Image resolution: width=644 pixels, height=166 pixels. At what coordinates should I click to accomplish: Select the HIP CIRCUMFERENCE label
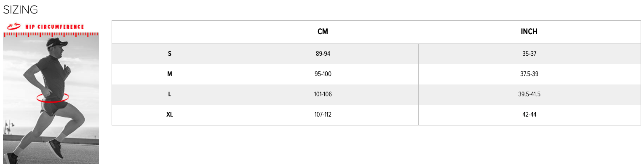(x=55, y=27)
